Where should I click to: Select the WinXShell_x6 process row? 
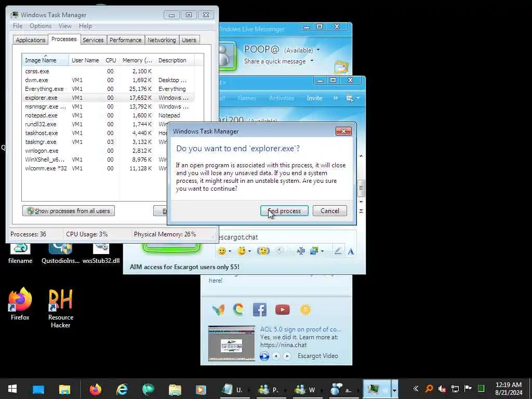[x=95, y=159]
